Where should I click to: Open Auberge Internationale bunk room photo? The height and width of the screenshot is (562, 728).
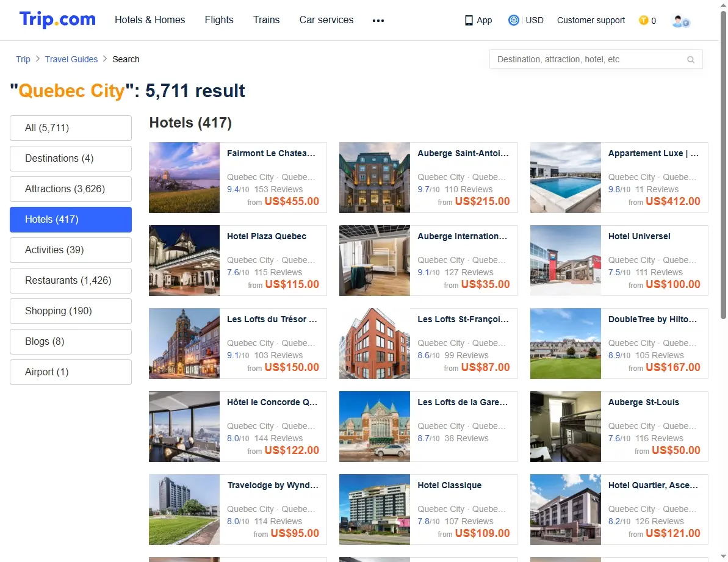coord(375,261)
